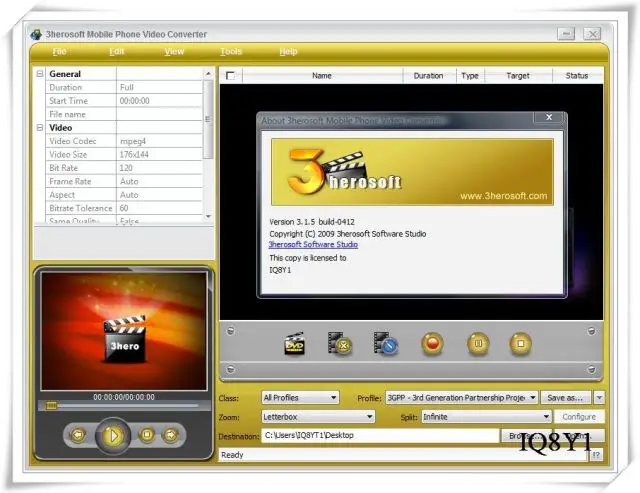Click the properties panel scroll down arrow
Image resolution: width=640 pixels, height=493 pixels.
208,216
